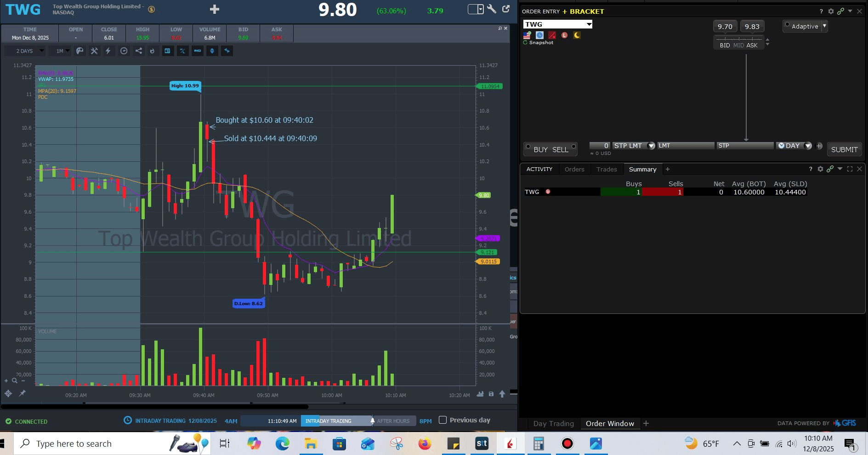Enable the Adaptive order option
The width and height of the screenshot is (868, 455).
click(787, 25)
